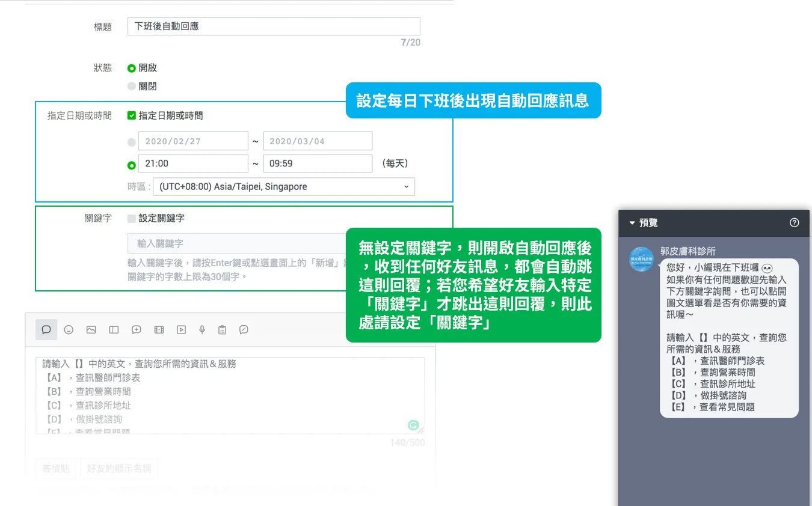Check the 設定關鍵字 checkbox
The image size is (812, 506).
132,218
